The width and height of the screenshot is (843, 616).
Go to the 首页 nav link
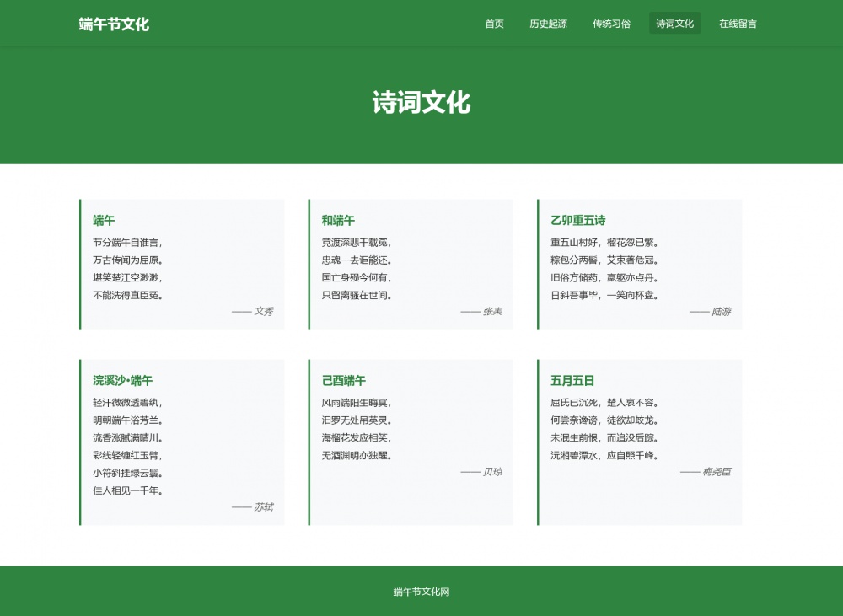[x=494, y=24]
